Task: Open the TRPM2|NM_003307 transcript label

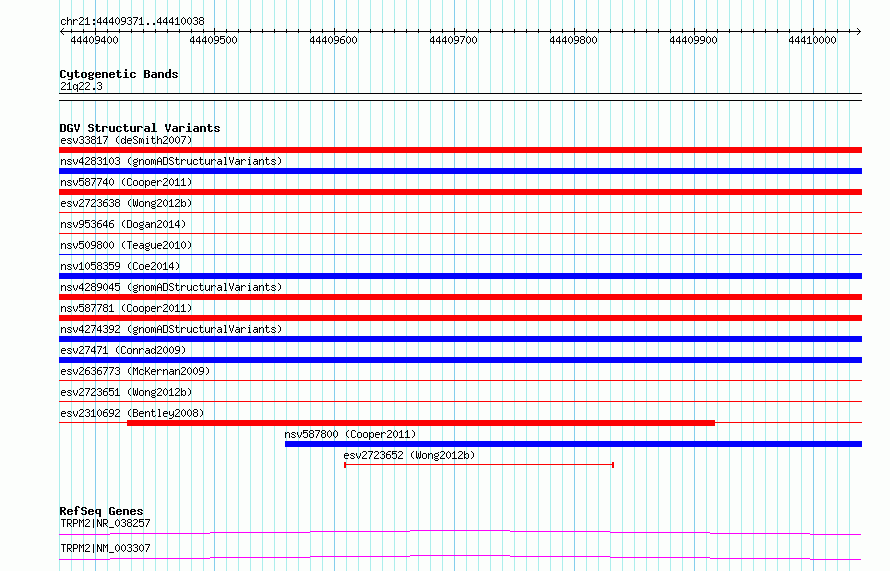Action: pos(105,548)
